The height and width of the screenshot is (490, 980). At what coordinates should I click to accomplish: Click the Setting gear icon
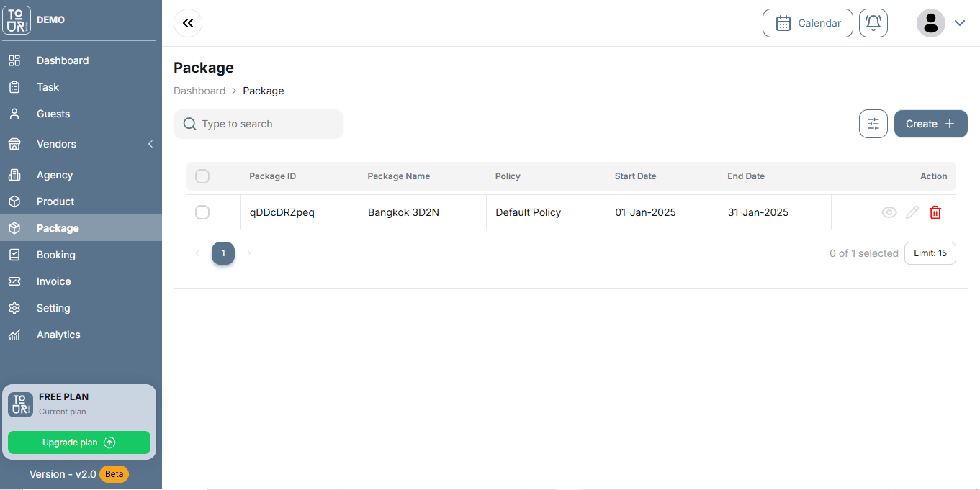14,308
